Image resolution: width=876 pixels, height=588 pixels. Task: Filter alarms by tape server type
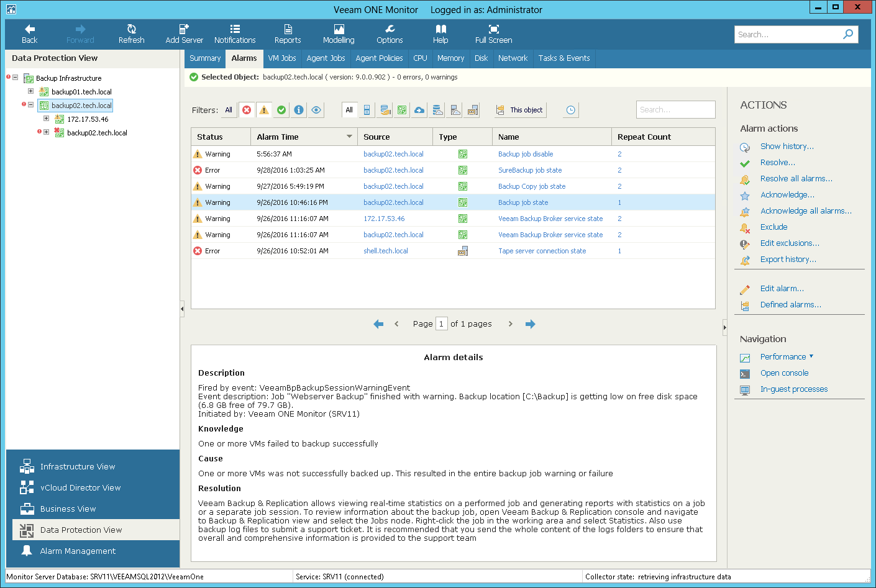pyautogui.click(x=473, y=110)
